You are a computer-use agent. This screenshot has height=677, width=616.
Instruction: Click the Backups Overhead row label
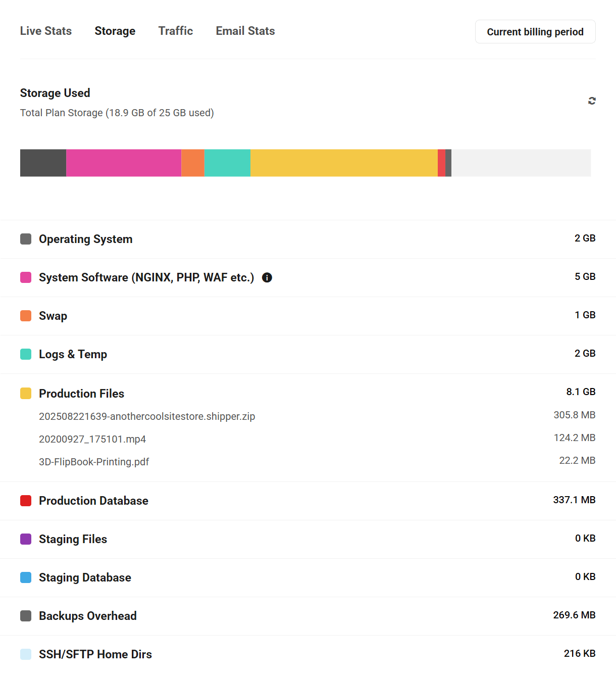[88, 616]
